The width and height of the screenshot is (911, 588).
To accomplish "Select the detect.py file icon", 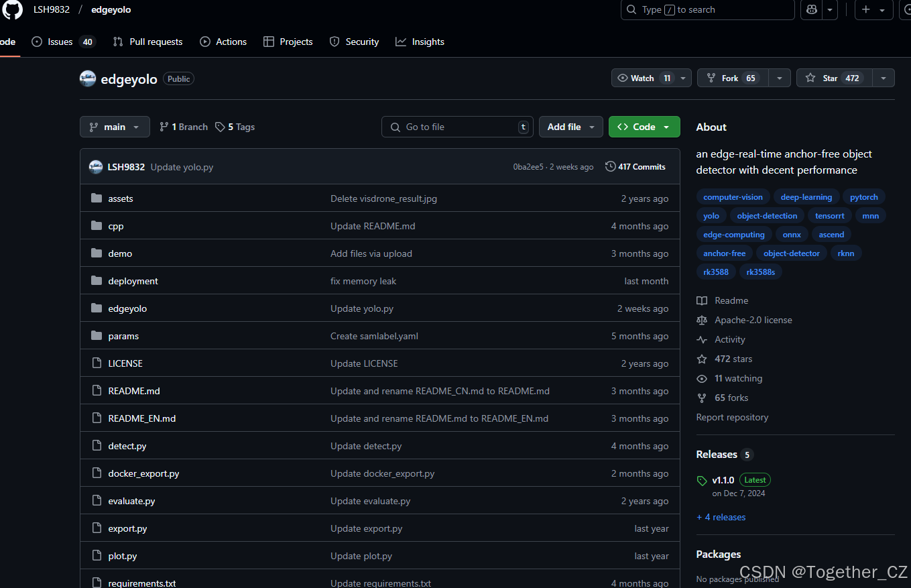I will pos(97,446).
